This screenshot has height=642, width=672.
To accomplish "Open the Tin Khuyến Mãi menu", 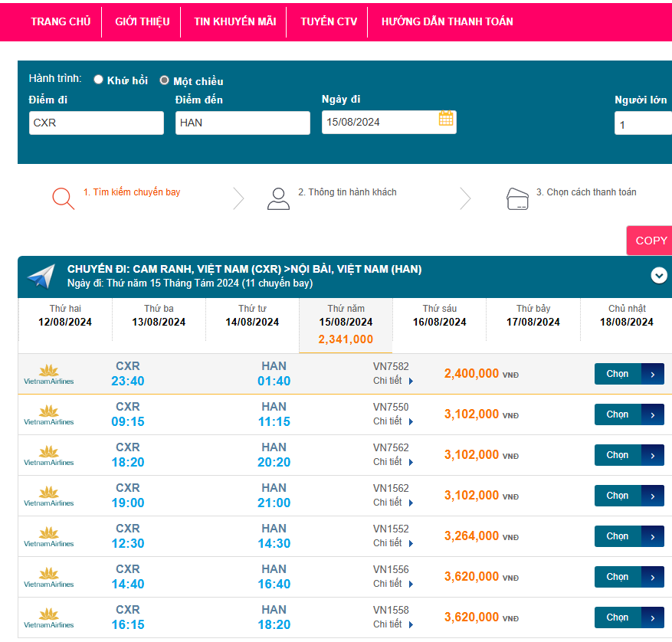I will pos(234,21).
